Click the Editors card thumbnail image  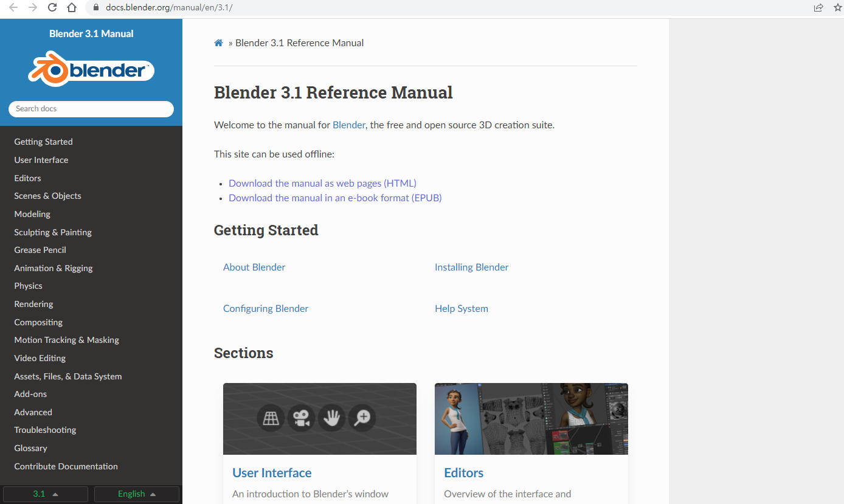point(531,419)
